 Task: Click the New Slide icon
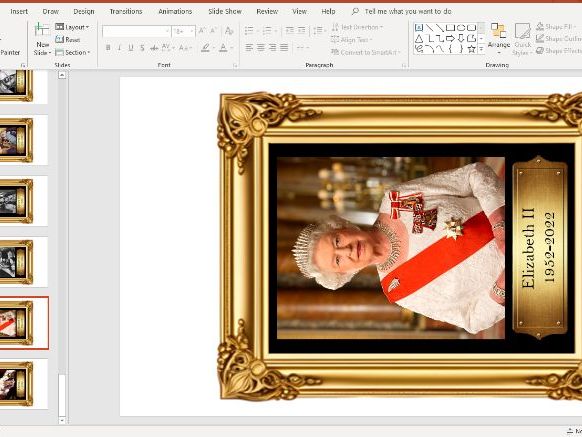42,30
